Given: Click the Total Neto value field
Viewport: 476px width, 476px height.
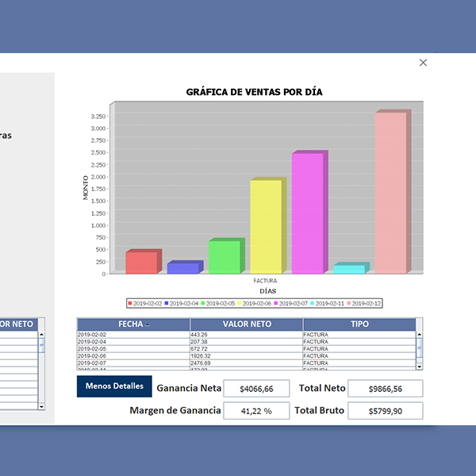Looking at the screenshot, I should (385, 389).
